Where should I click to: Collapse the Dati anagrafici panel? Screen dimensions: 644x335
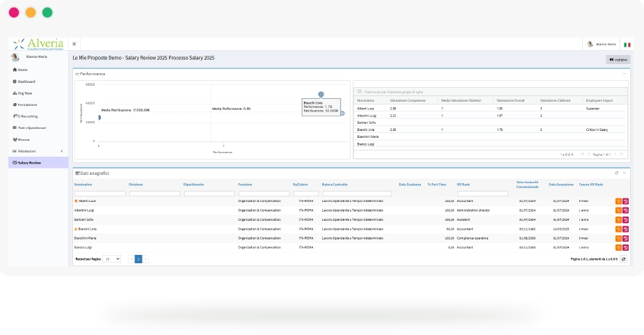[625, 173]
